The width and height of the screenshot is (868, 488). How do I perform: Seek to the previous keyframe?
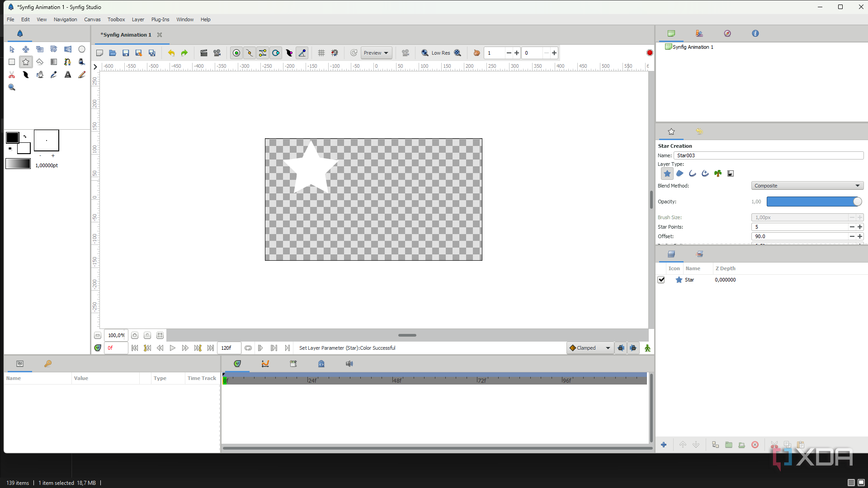[x=147, y=348]
